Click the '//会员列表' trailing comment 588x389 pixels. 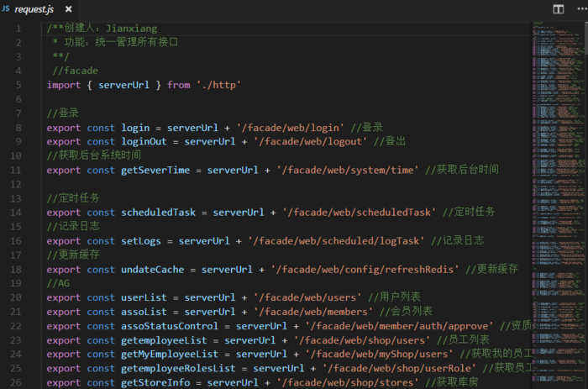[x=406, y=312]
